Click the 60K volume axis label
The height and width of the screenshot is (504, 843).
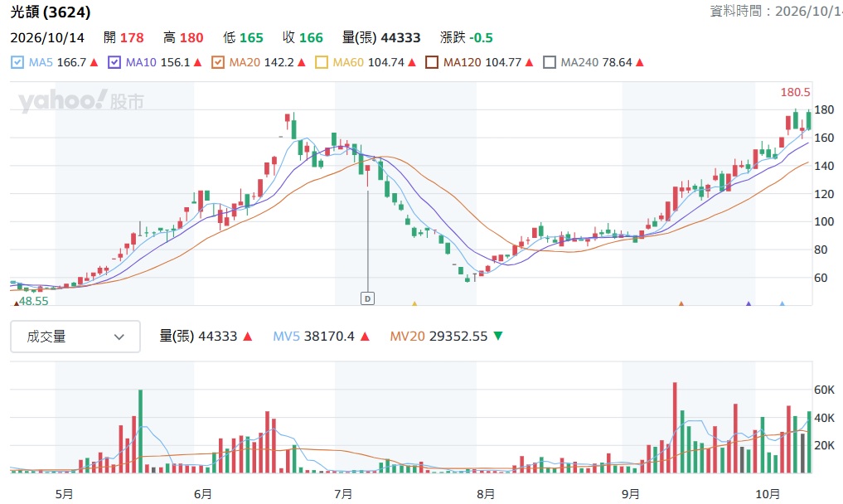tap(824, 390)
